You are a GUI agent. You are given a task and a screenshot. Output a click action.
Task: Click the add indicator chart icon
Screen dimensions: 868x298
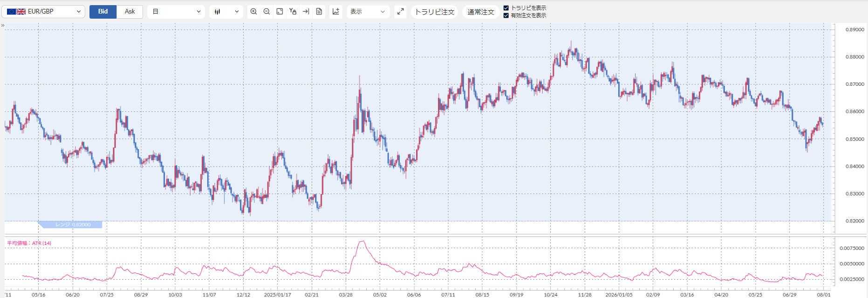pos(336,12)
